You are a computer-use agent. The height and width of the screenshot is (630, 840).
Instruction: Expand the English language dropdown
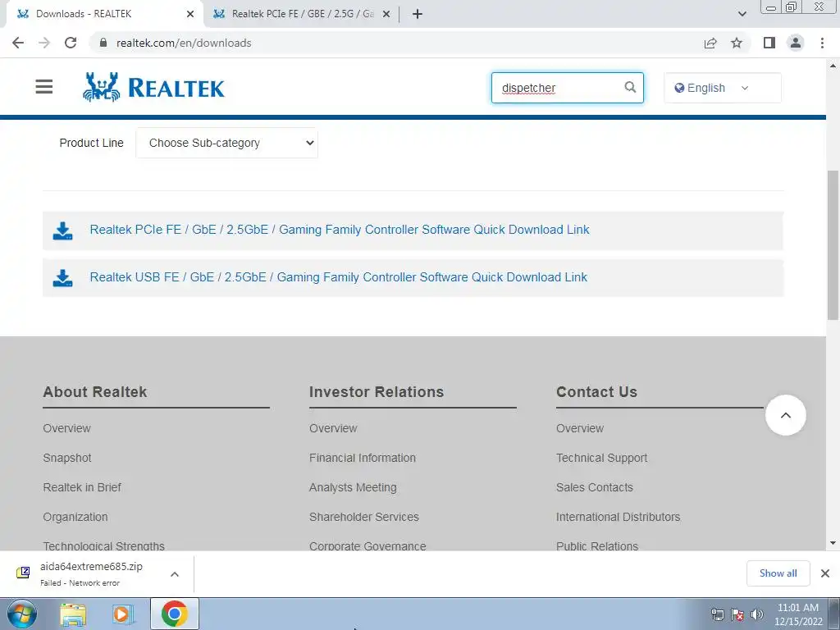click(722, 88)
